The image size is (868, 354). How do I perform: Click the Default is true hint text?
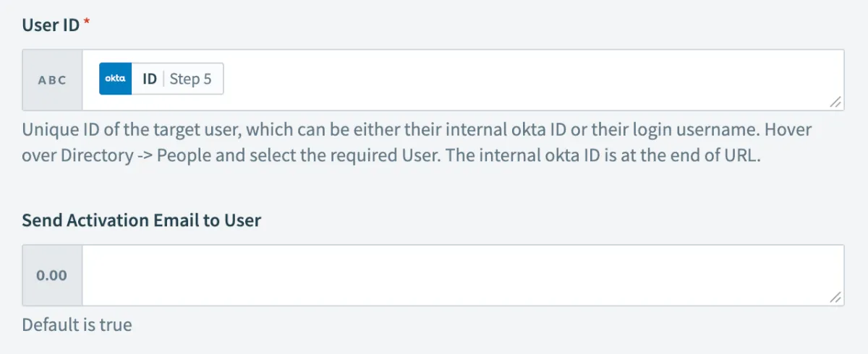(x=77, y=325)
